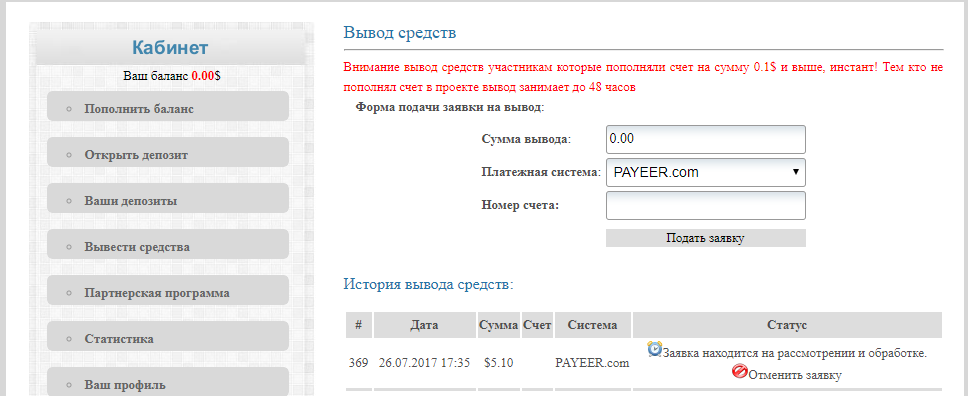Open Партнерская программа
Image resolution: width=968 pixels, height=396 pixels.
(x=168, y=290)
